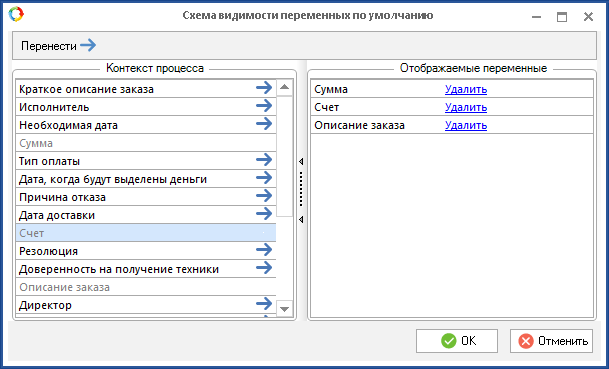609x369 pixels.
Task: Transfer Тип оплаты with its arrow
Action: (x=264, y=160)
